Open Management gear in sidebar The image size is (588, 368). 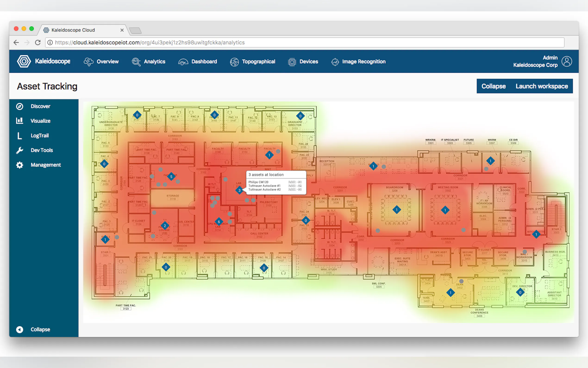click(x=20, y=165)
